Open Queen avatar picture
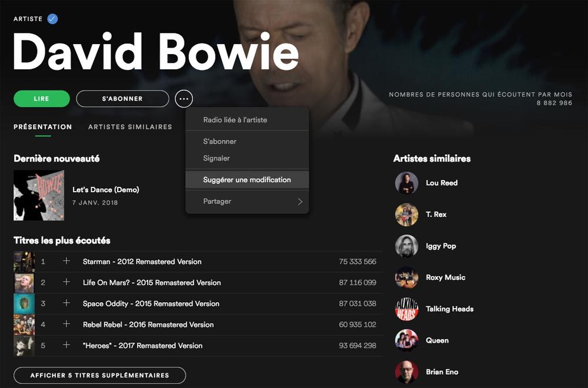Viewport: 588px width, 388px height. pyautogui.click(x=406, y=340)
